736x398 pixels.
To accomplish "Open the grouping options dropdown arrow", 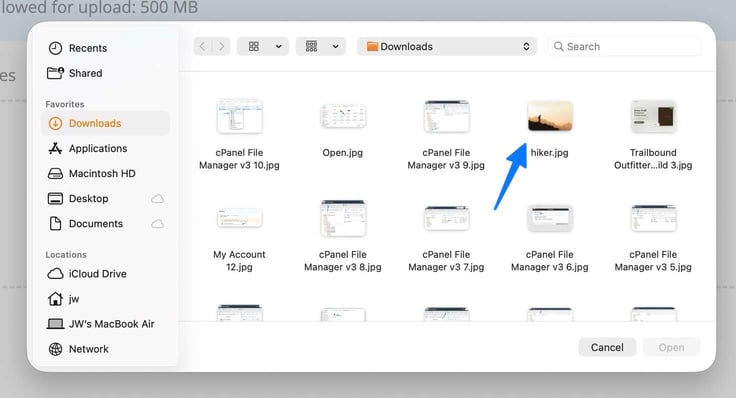I will coord(336,46).
